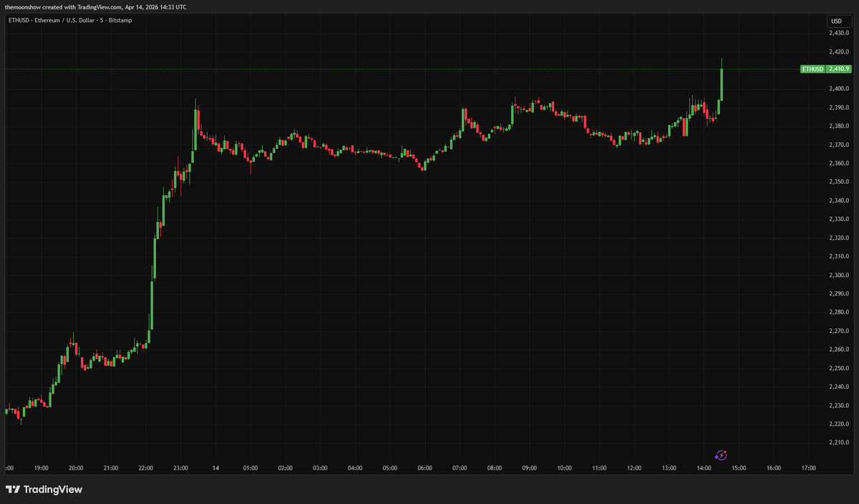
Task: Click the 2,310.0 price axis label
Action: pos(839,256)
